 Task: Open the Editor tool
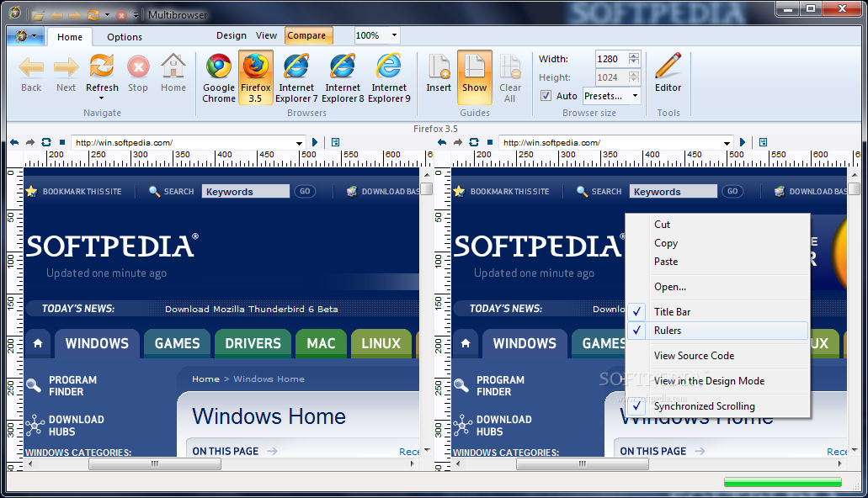click(x=668, y=73)
